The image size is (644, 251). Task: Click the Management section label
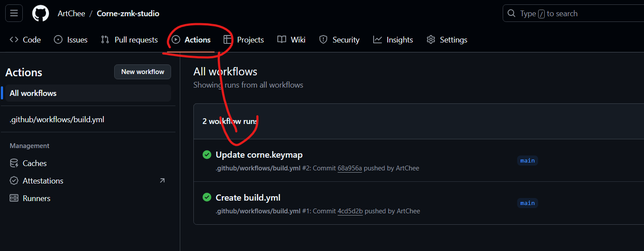pyautogui.click(x=29, y=146)
